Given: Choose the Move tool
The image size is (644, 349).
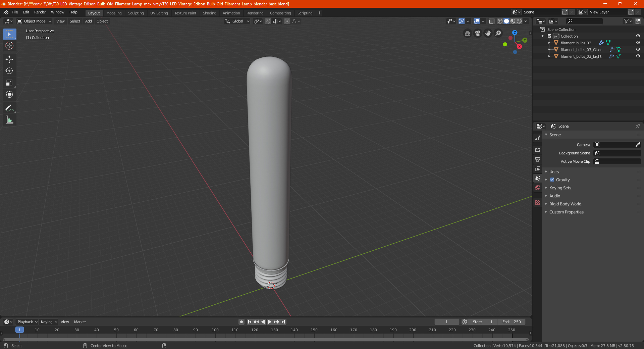Looking at the screenshot, I should [x=9, y=59].
